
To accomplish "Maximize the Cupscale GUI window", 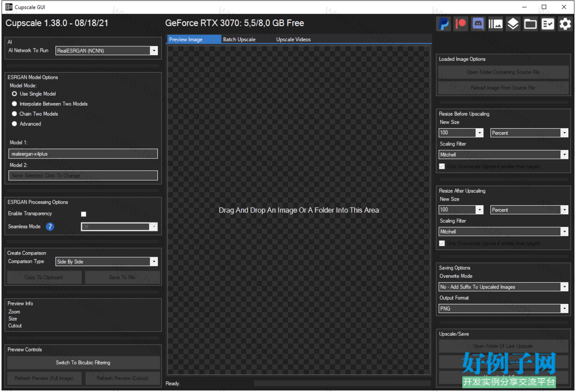I will (x=544, y=7).
